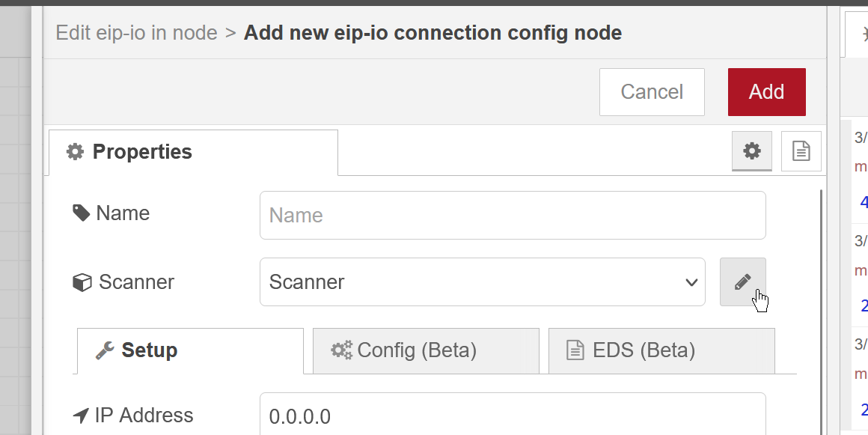
Task: Click the tag icon beside Name
Action: click(x=82, y=213)
